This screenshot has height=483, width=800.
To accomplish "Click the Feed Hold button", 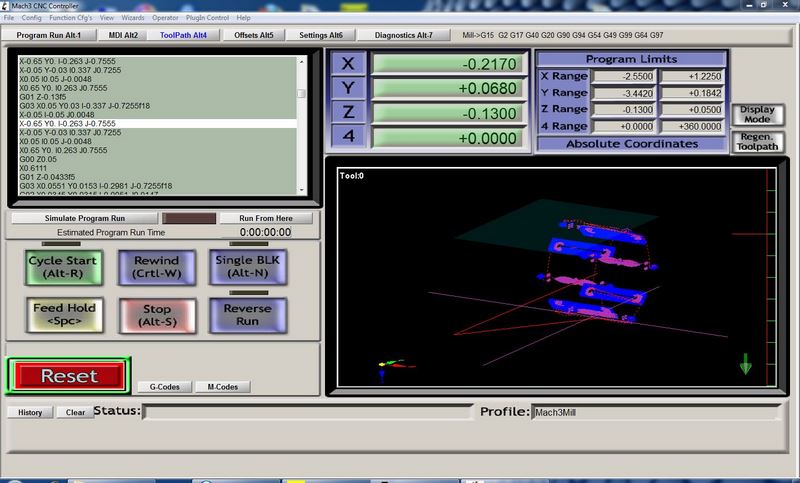I will tap(64, 315).
